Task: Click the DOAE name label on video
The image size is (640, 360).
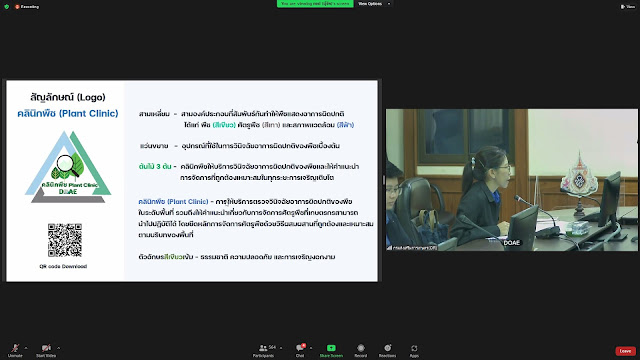Action: coord(511,243)
